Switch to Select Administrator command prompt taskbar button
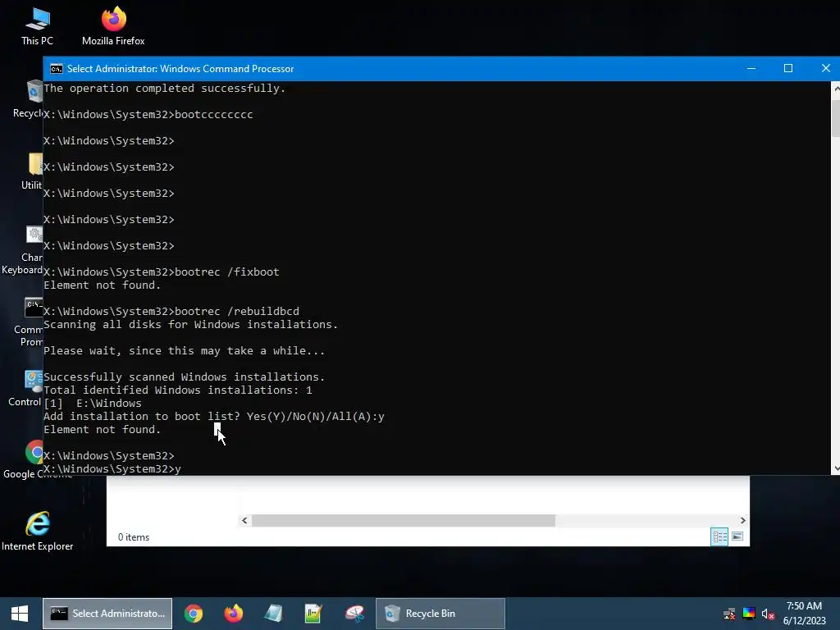Viewport: 840px width, 630px height. coord(107,614)
